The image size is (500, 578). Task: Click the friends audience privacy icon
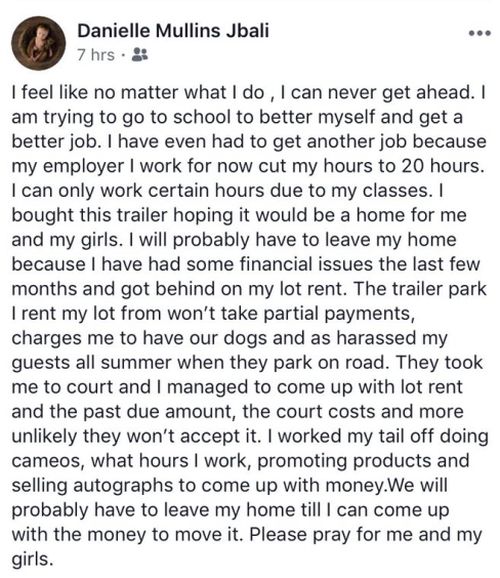140,55
